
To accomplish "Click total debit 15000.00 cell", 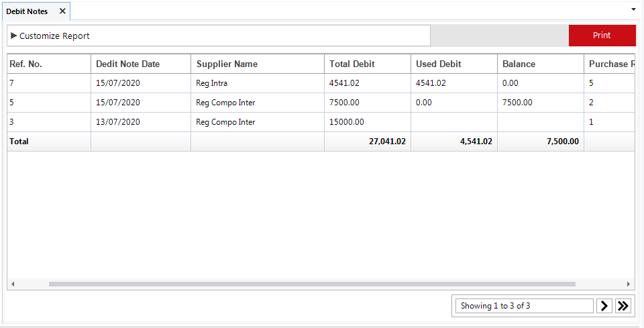I will (347, 122).
